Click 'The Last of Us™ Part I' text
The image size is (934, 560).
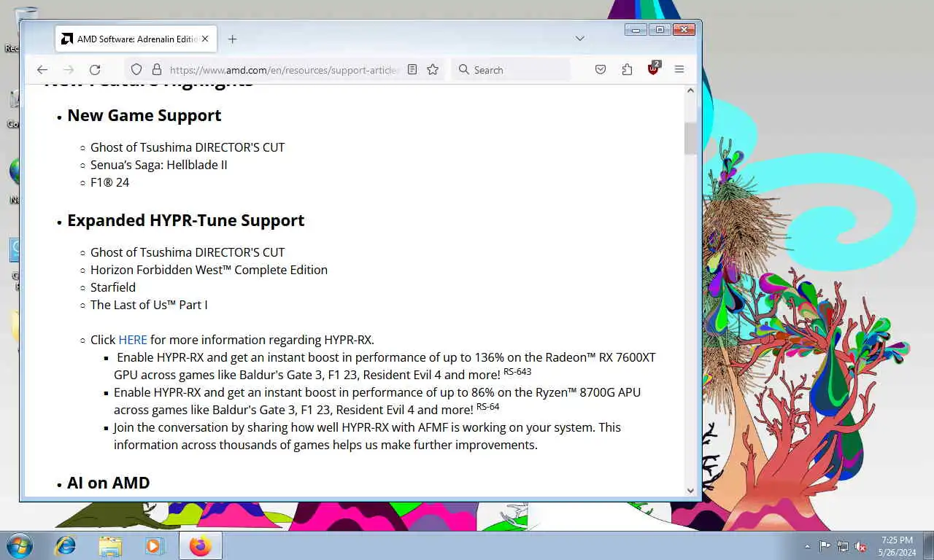[149, 305]
